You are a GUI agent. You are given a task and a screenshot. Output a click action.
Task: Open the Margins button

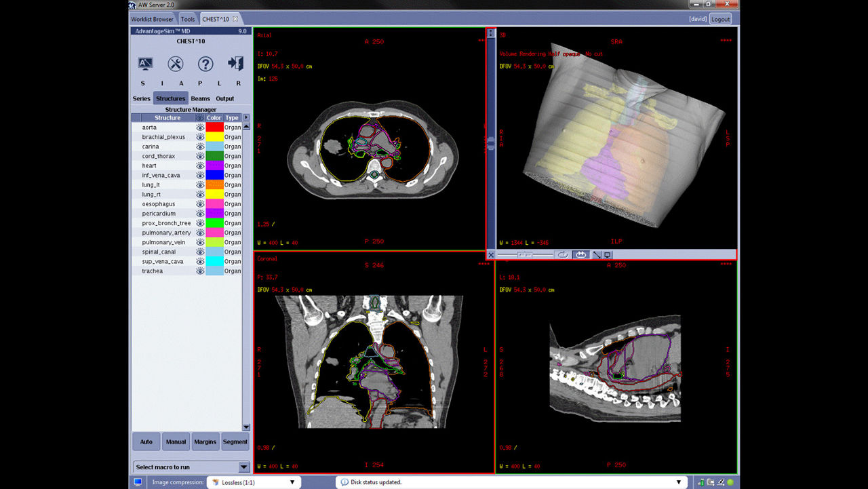pyautogui.click(x=205, y=442)
